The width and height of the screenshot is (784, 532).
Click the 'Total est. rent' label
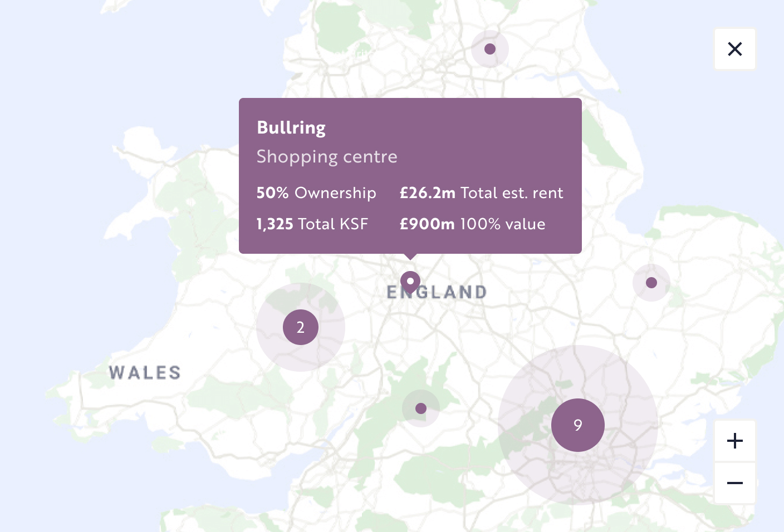tap(512, 193)
